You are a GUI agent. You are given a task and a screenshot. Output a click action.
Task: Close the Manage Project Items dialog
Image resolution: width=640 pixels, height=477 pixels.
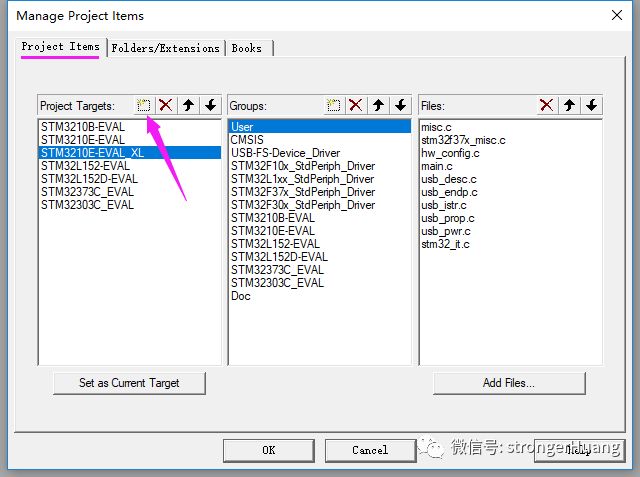pyautogui.click(x=617, y=16)
